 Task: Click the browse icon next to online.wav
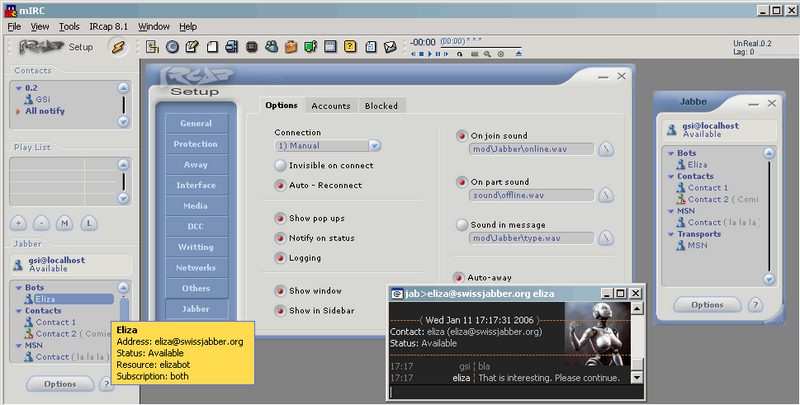point(606,150)
